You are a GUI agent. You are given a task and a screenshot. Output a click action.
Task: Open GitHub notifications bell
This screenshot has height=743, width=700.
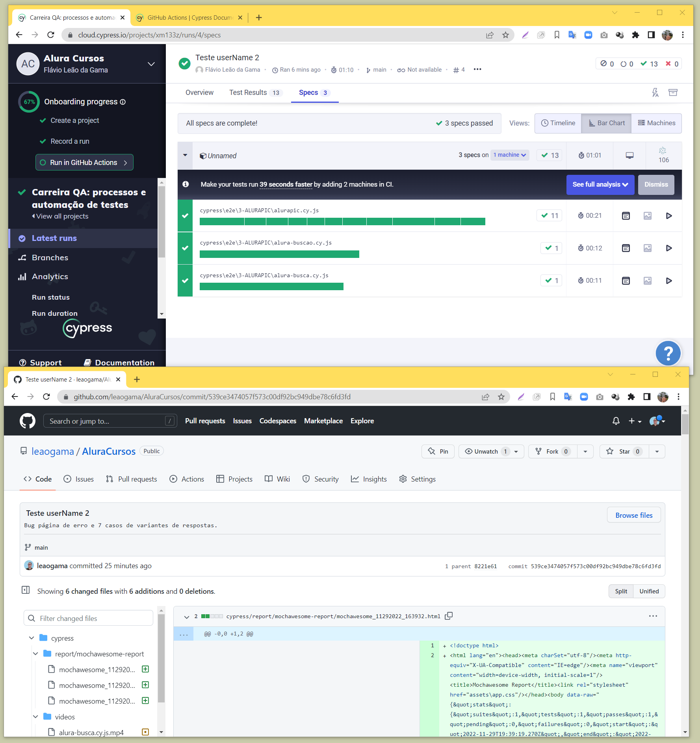[x=616, y=421]
